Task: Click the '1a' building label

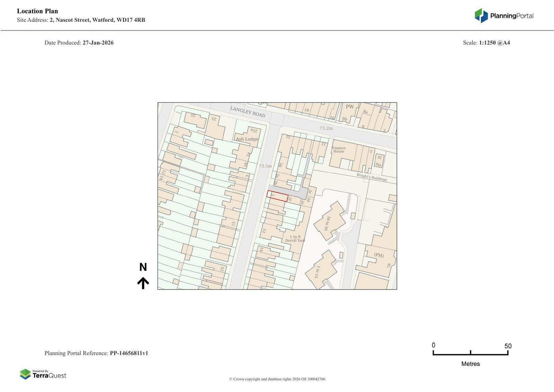Action: click(248, 154)
